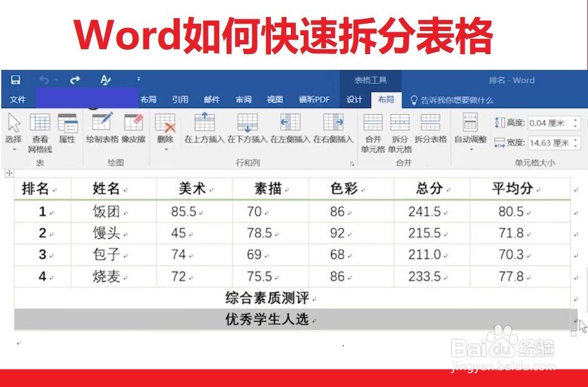Click the 饭团 name cell
Image resolution: width=588 pixels, height=387 pixels.
click(x=114, y=212)
